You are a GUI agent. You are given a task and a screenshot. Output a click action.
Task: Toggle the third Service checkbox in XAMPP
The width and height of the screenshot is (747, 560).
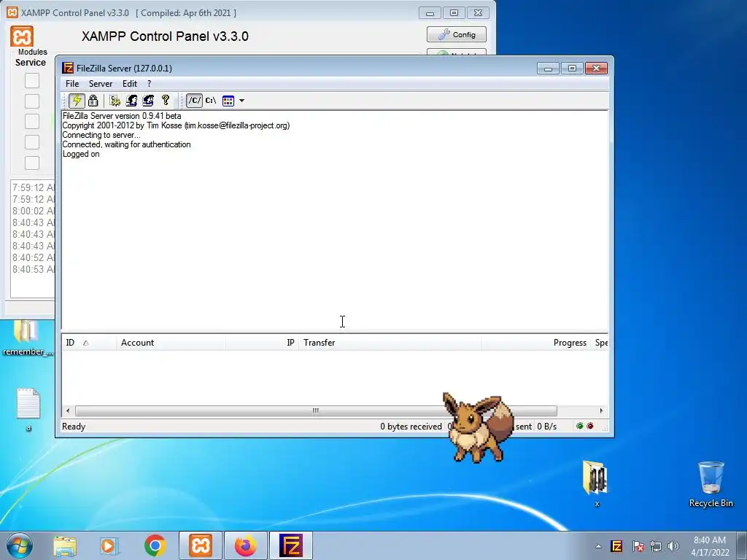(x=32, y=122)
